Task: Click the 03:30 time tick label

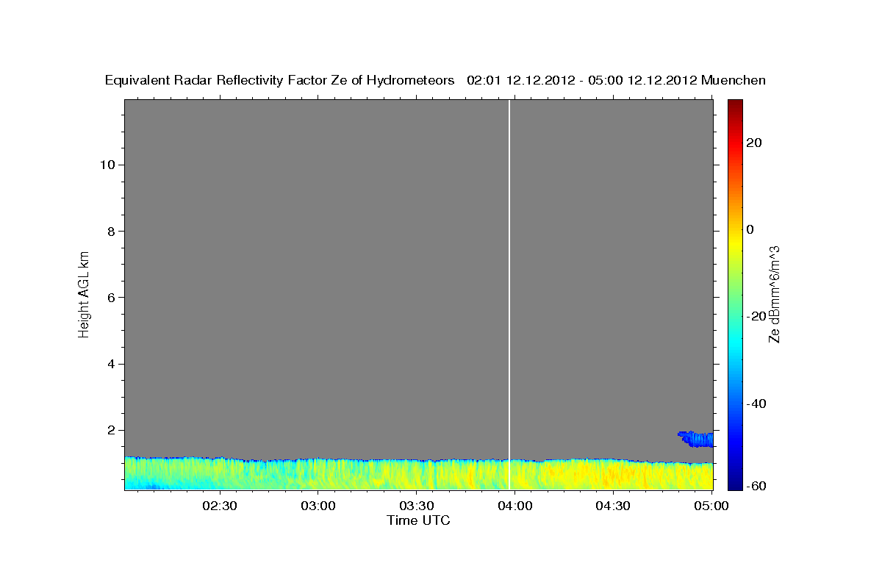Action: tap(417, 506)
